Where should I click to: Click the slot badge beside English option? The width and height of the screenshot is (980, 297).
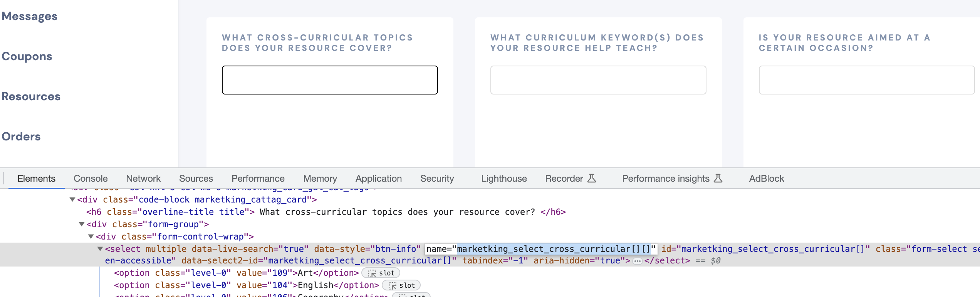(x=401, y=285)
